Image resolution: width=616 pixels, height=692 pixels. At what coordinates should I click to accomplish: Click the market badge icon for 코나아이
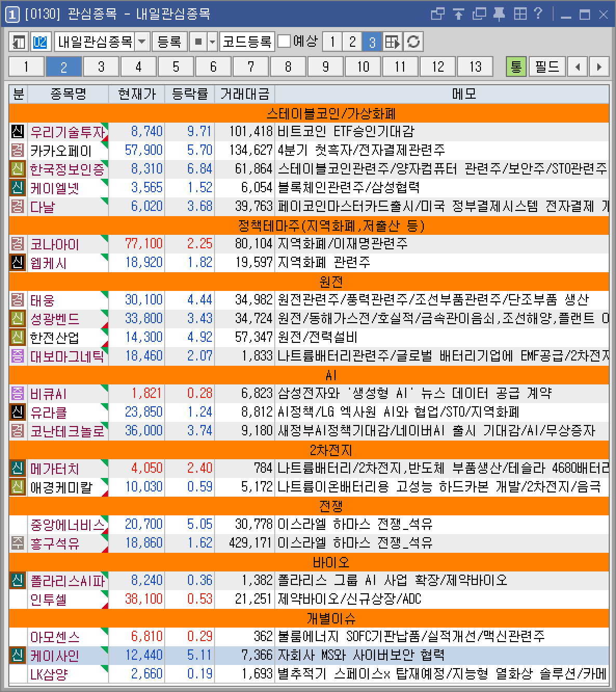click(x=18, y=244)
